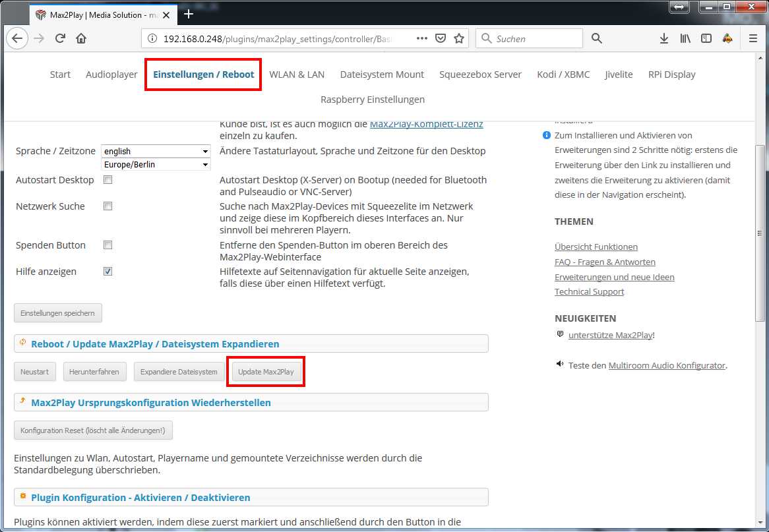Click the Herunterfahren button
The image size is (769, 532).
(94, 372)
